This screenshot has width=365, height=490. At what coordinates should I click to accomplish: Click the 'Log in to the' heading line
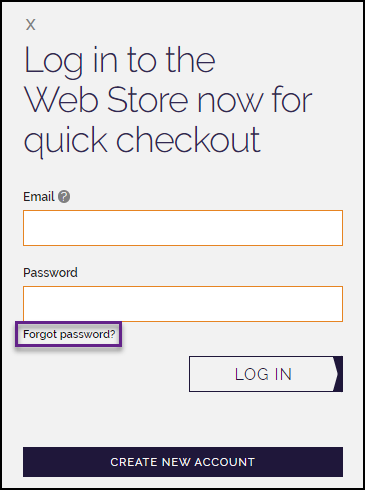tap(120, 61)
